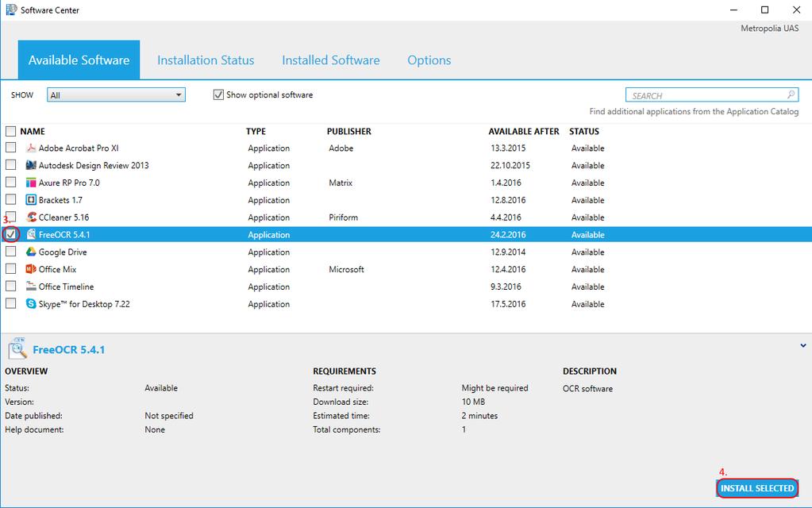Sort by AVAILABLE AFTER column header
Viewport: 812px width, 508px height.
(524, 132)
